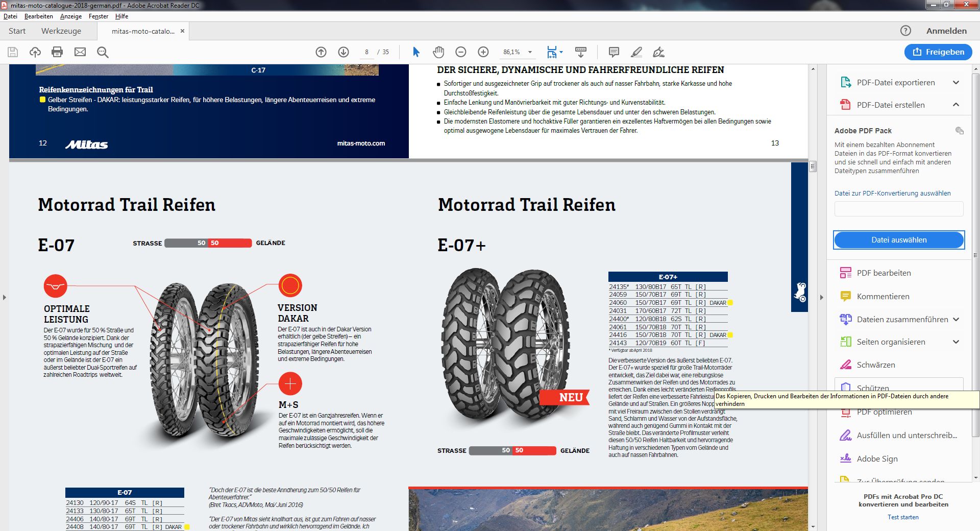Select the highlighter pen tool
This screenshot has height=531, width=980.
pyautogui.click(x=636, y=52)
